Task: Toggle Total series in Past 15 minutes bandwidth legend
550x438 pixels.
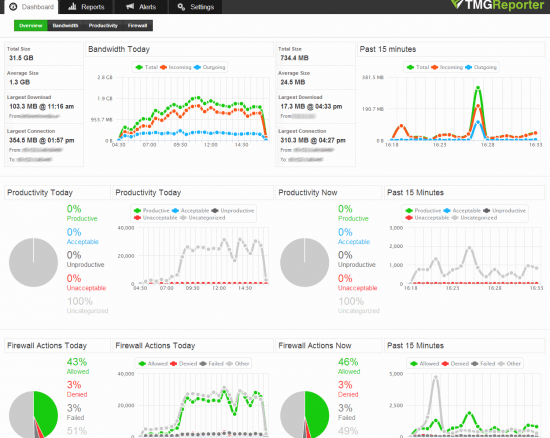Action: point(418,67)
